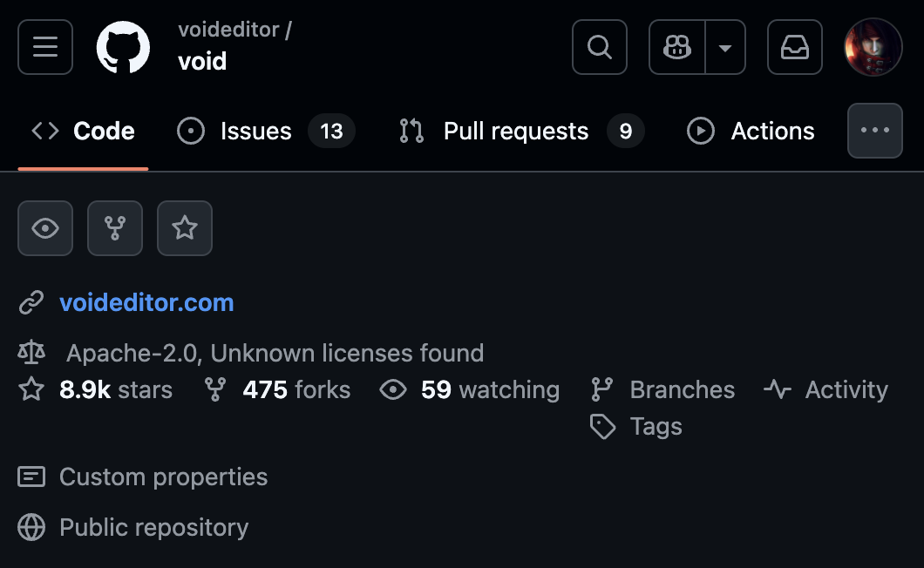
Task: Open the voideditor owner link
Action: pos(228,30)
